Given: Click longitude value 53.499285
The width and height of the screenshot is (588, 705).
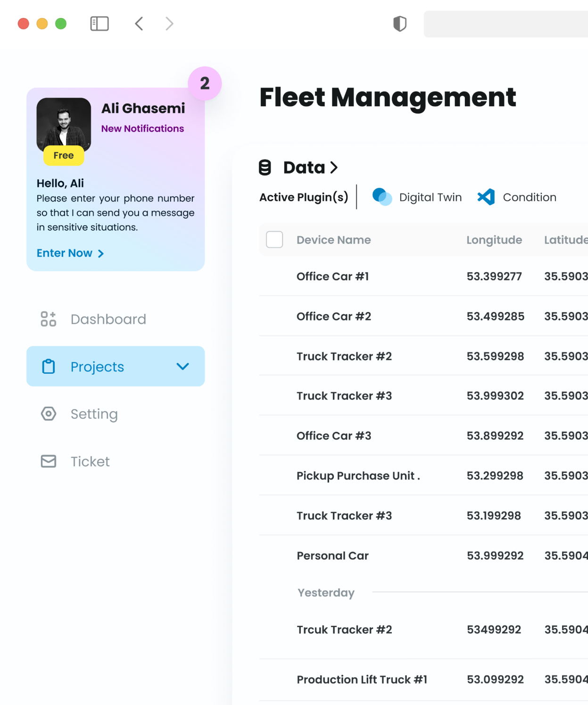Looking at the screenshot, I should click(496, 316).
